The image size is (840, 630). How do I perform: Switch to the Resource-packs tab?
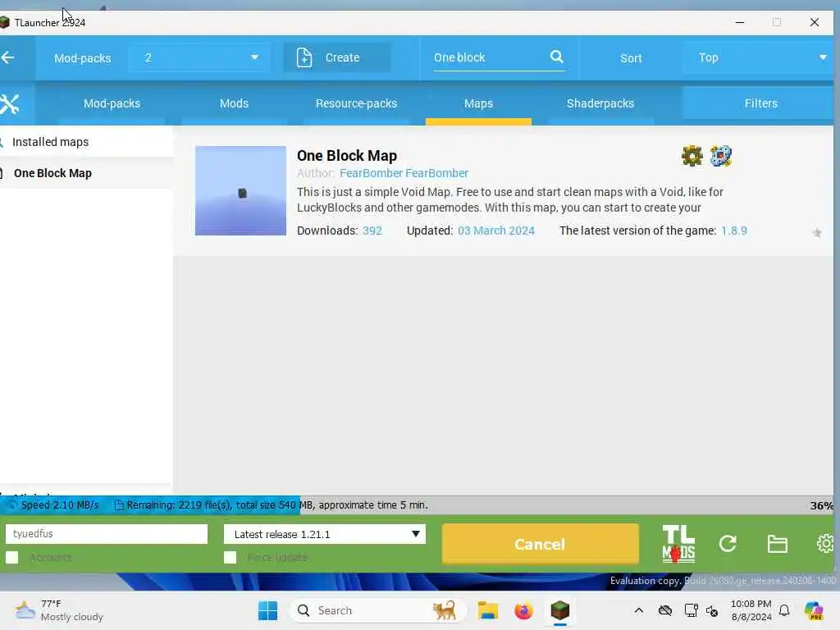(x=356, y=103)
